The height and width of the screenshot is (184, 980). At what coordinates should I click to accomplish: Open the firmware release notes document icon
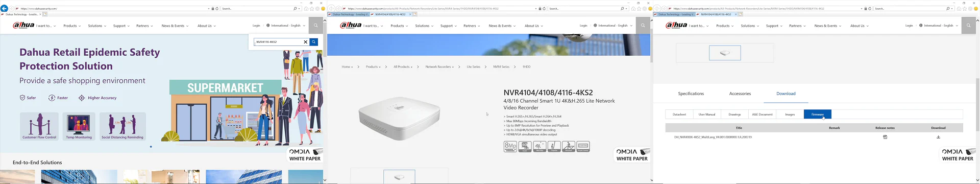click(885, 137)
